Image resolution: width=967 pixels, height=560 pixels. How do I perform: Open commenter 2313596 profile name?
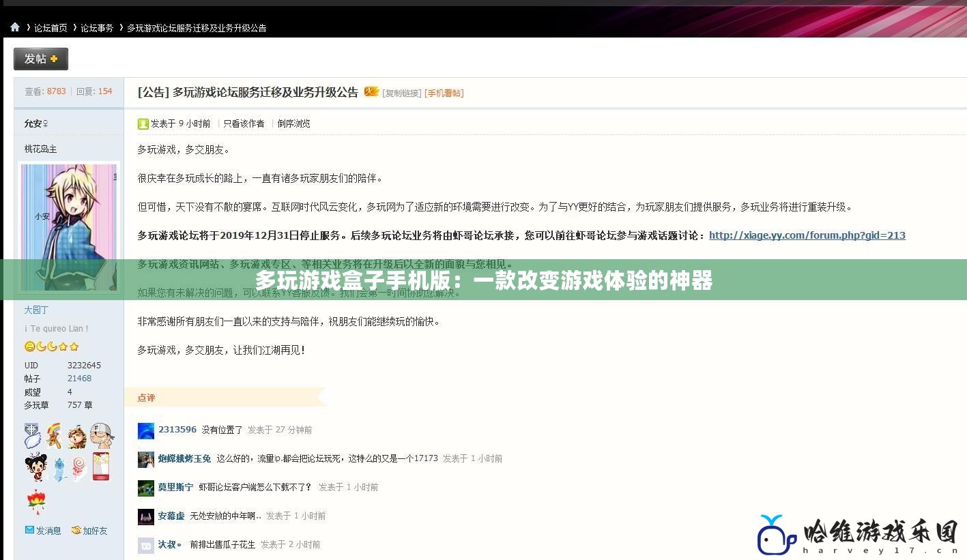click(177, 430)
